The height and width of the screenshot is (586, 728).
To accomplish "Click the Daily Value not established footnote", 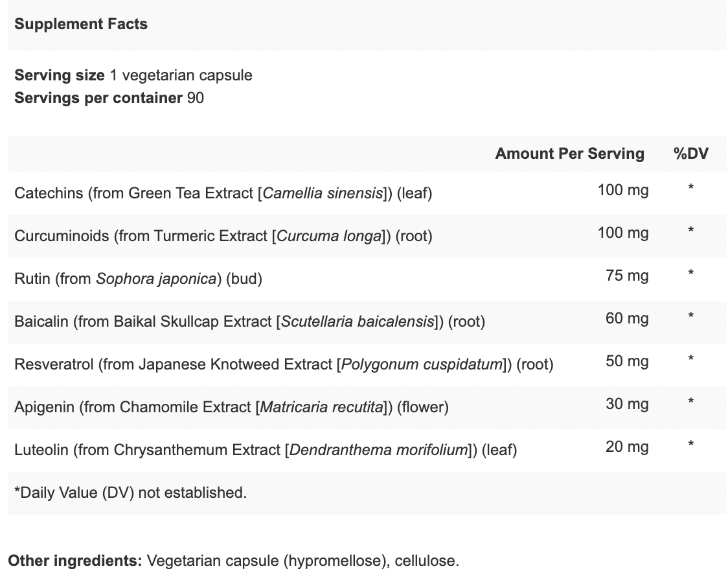I will 130,493.
